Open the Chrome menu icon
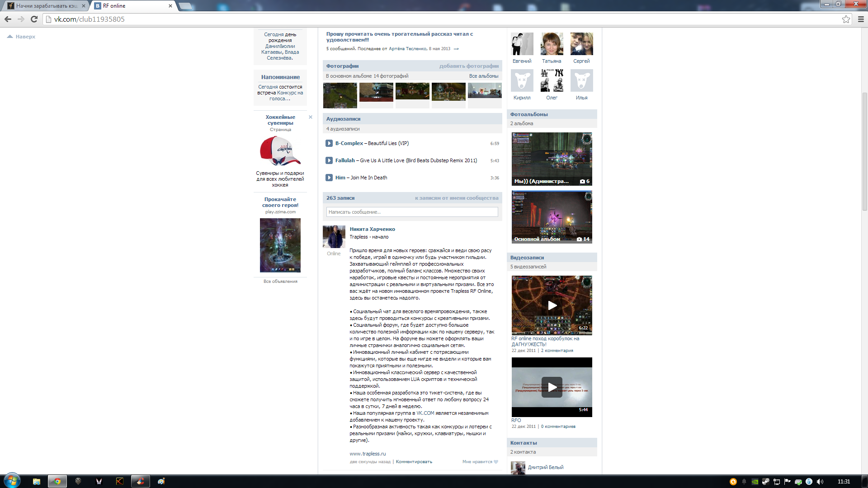This screenshot has height=488, width=868. click(861, 19)
